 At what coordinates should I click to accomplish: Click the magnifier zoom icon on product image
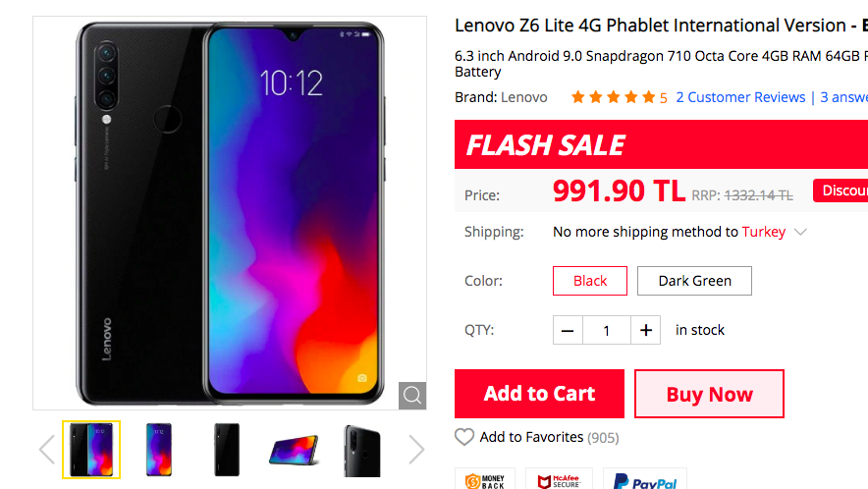coord(412,396)
